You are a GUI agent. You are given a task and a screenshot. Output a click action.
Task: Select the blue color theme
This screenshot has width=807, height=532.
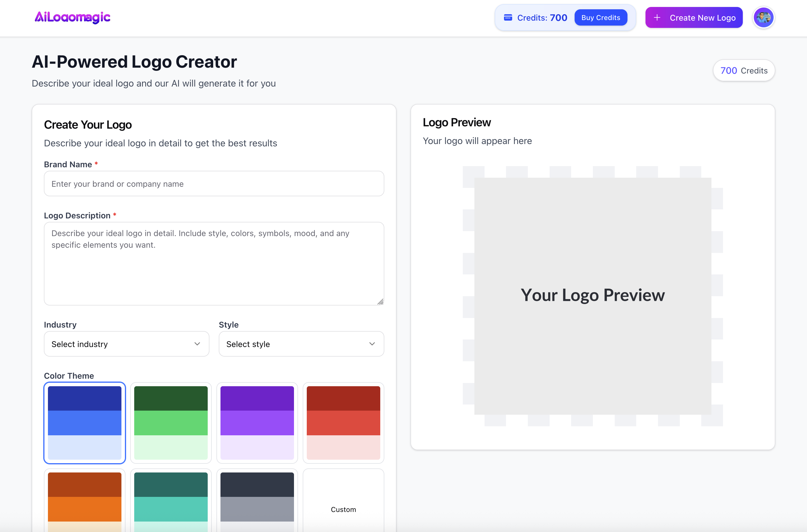coord(85,423)
